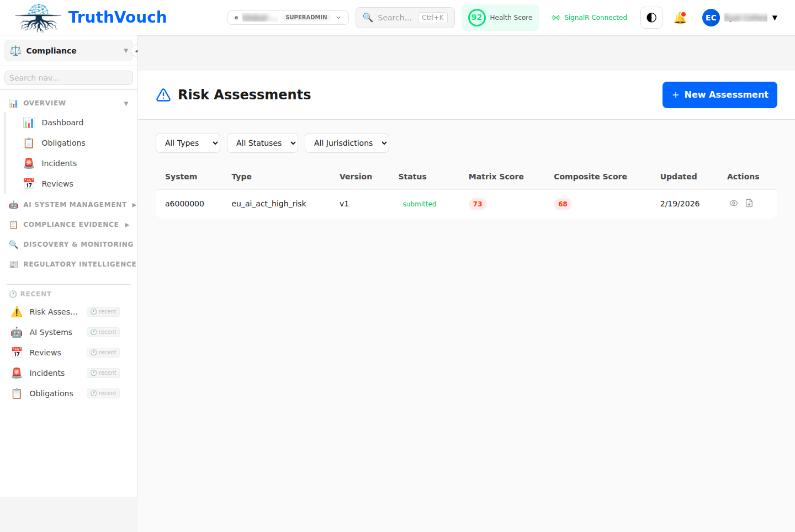Open the submitted status link in table row
This screenshot has height=532, width=795.
419,204
